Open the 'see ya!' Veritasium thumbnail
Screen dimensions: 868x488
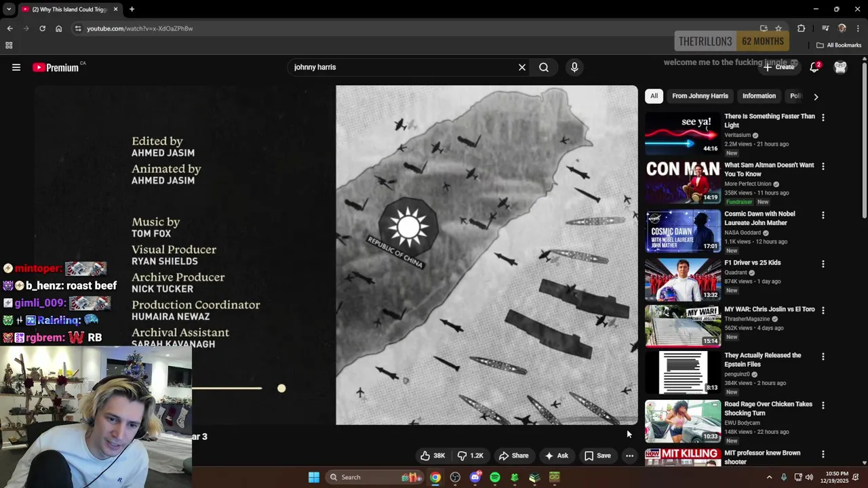coord(683,133)
